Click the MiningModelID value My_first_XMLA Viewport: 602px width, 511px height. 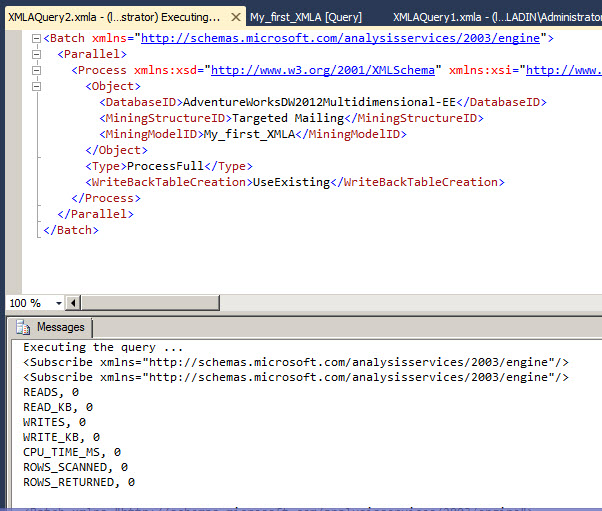(x=249, y=134)
